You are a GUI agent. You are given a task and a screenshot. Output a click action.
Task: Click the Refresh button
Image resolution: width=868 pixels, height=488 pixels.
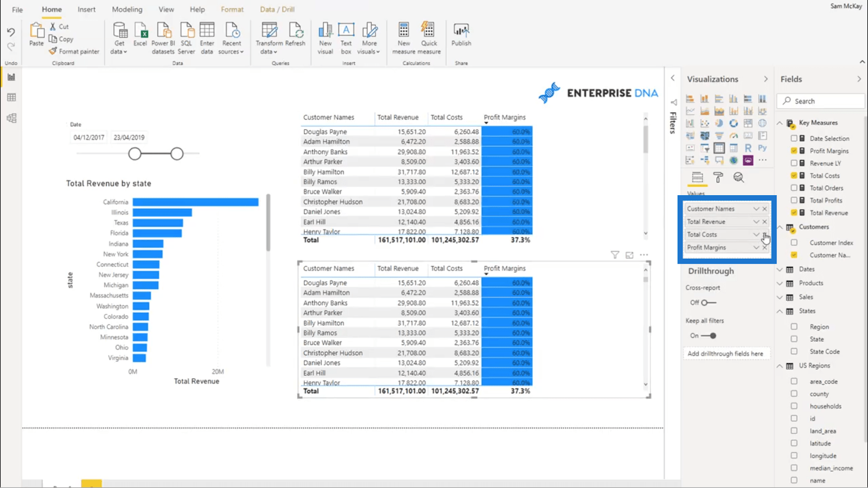pyautogui.click(x=295, y=35)
